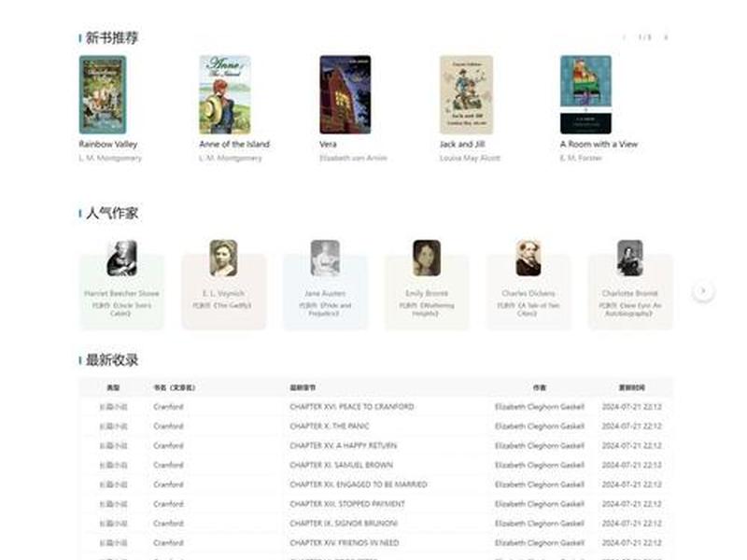Open A Tale of Two Cities representative work
This screenshot has width=747, height=560.
[529, 309]
